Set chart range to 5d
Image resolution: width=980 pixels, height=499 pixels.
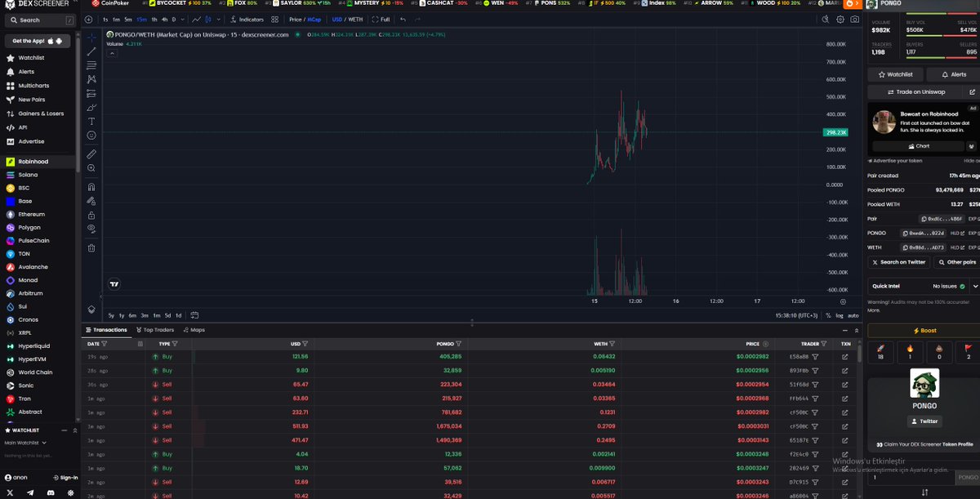coord(167,315)
